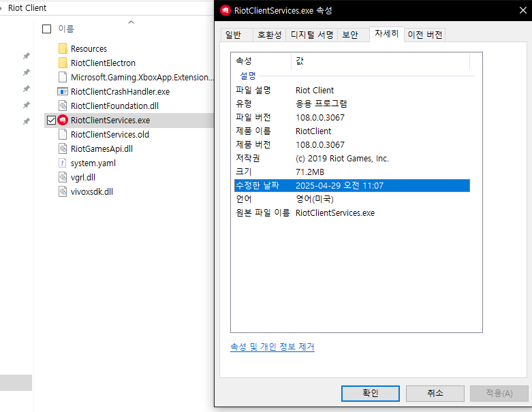The height and width of the screenshot is (412, 532).
Task: Select the 제품 버전 property row
Action: click(x=352, y=145)
